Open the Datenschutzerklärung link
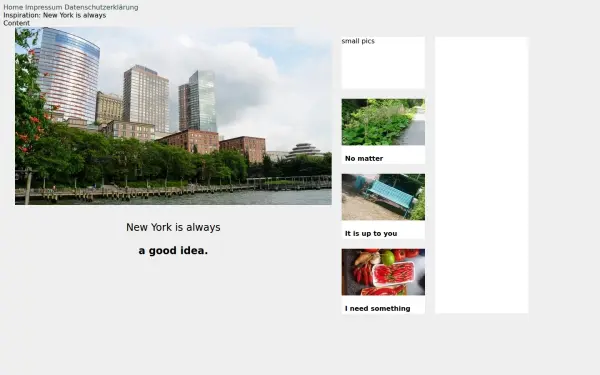 101,7
